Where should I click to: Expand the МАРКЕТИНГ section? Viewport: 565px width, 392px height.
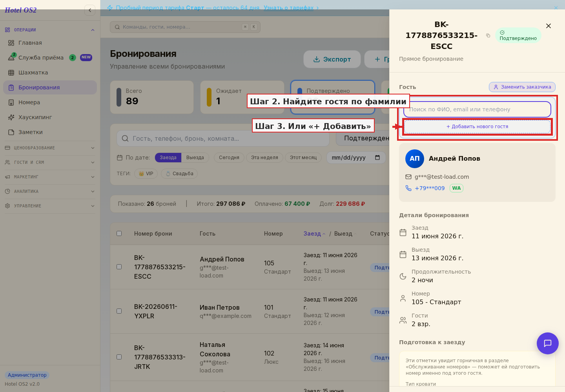point(50,177)
